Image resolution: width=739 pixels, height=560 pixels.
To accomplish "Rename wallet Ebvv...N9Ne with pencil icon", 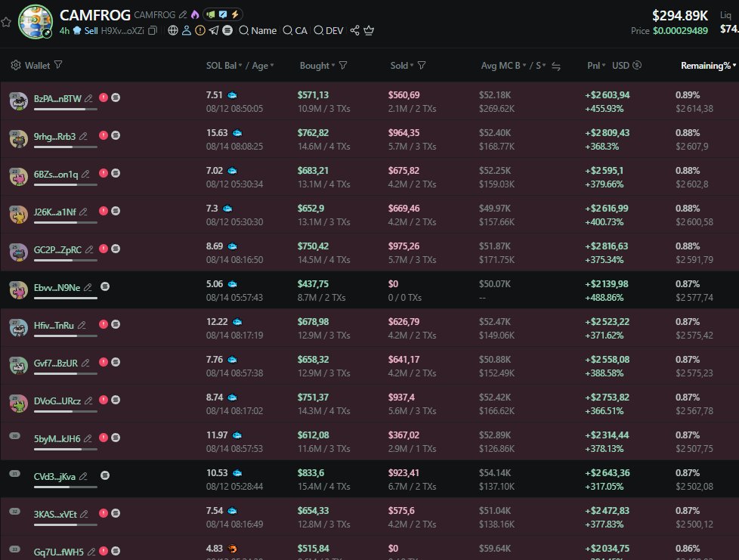I will pyautogui.click(x=88, y=287).
